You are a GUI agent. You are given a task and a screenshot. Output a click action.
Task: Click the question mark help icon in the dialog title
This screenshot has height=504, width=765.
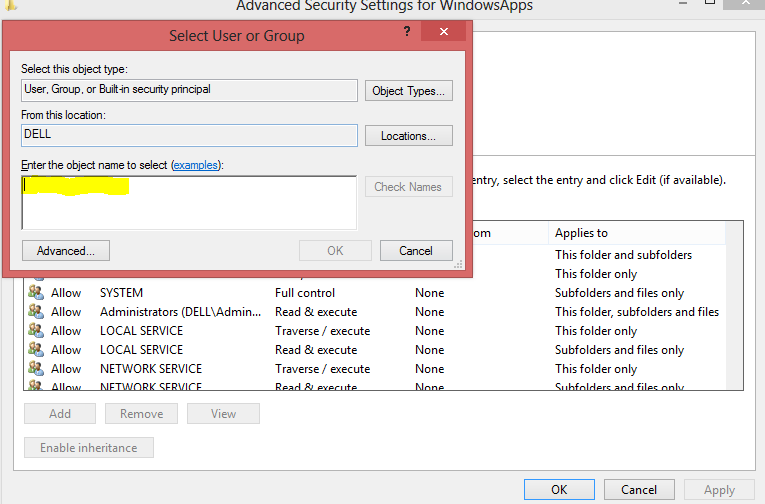[x=407, y=33]
